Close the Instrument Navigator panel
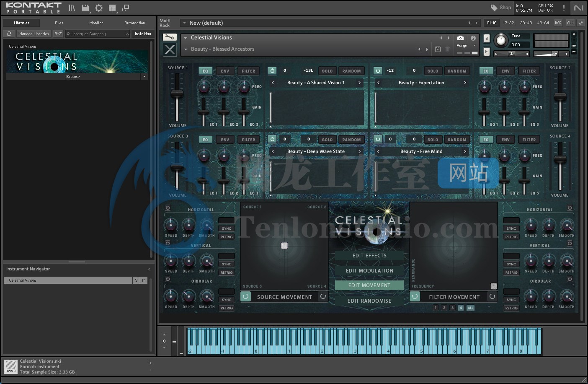 tap(149, 269)
